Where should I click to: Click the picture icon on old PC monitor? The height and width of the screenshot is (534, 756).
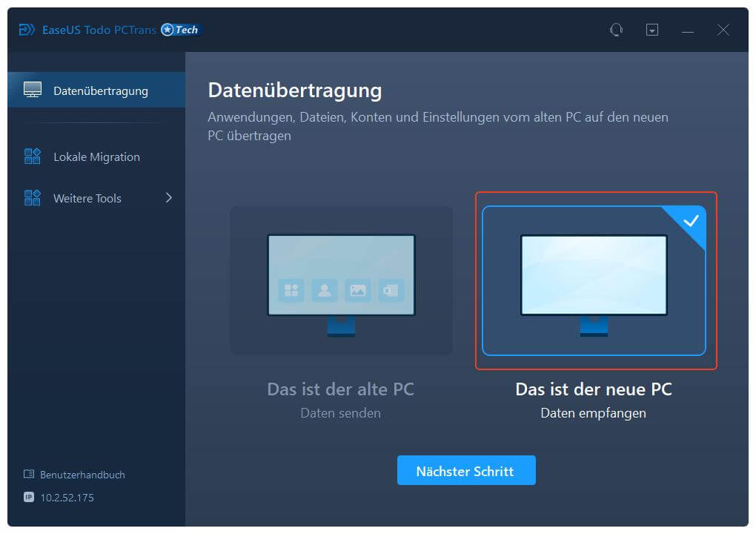pyautogui.click(x=358, y=290)
